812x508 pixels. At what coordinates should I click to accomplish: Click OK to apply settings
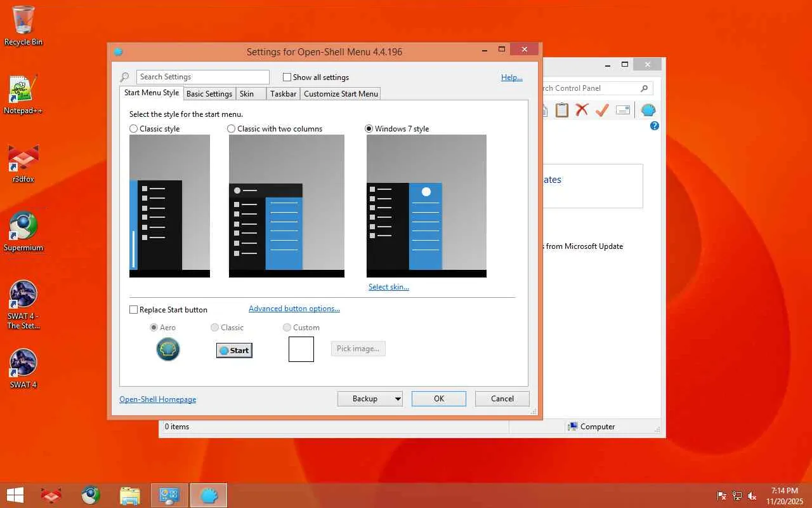(x=439, y=399)
